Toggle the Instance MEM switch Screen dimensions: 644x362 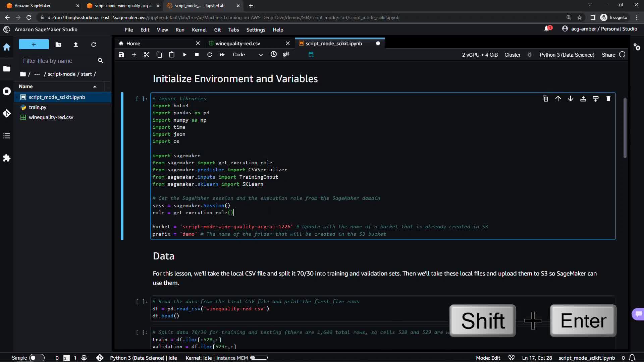coord(259,358)
